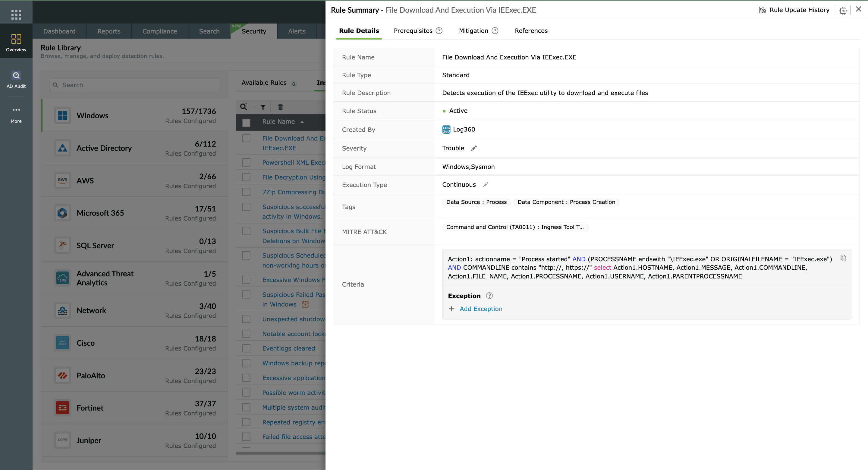Viewport: 868px width, 470px height.
Task: Open the Compliance section in the top navigation
Action: [x=160, y=31]
